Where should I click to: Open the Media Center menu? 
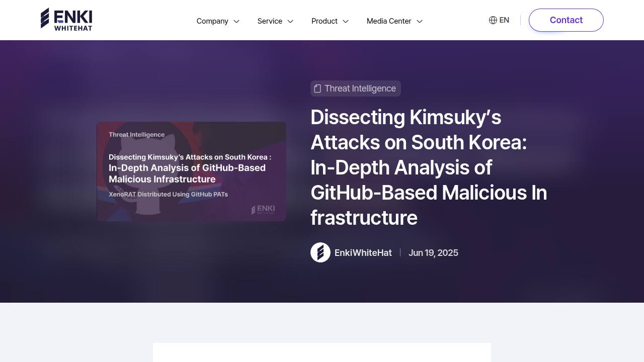click(x=389, y=21)
